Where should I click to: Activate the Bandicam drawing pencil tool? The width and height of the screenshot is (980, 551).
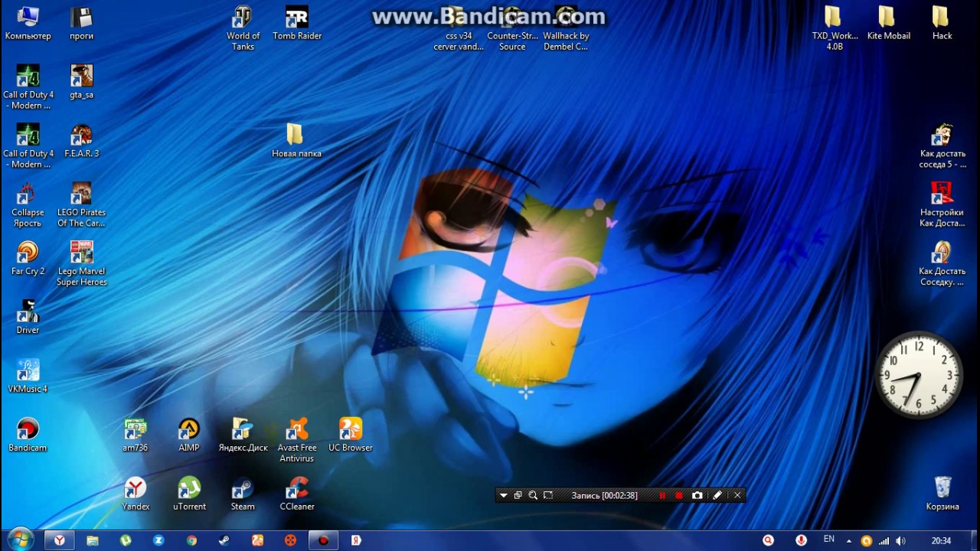pyautogui.click(x=717, y=495)
